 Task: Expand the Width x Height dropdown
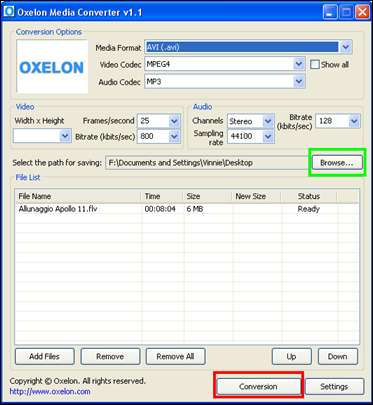pos(65,136)
